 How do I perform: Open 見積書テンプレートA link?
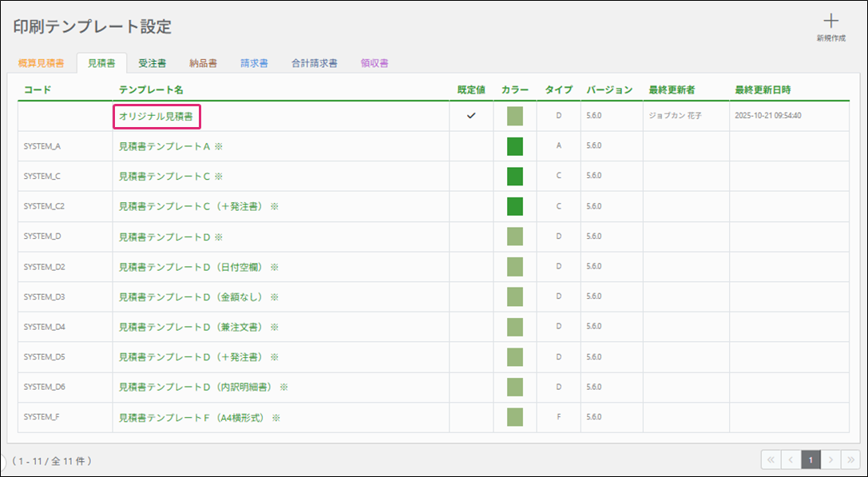[164, 146]
